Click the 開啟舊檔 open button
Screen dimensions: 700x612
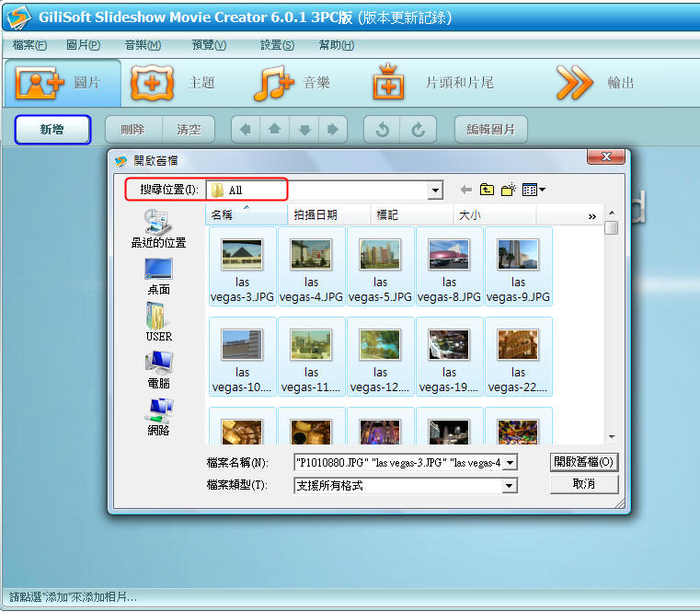(584, 461)
